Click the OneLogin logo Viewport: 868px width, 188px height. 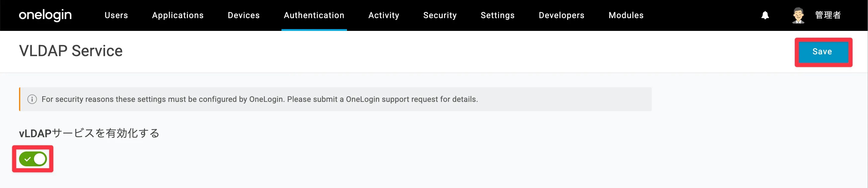click(45, 15)
